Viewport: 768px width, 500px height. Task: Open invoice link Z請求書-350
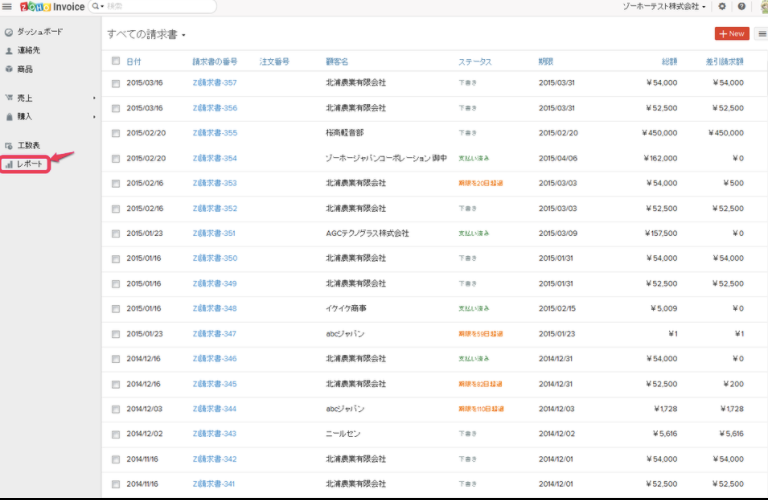(x=214, y=258)
